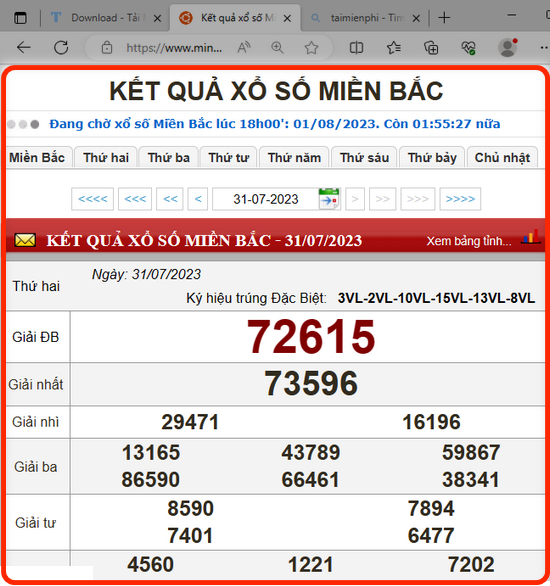Click the Giải tư number 6477
The width and height of the screenshot is (550, 586).
pyautogui.click(x=431, y=536)
